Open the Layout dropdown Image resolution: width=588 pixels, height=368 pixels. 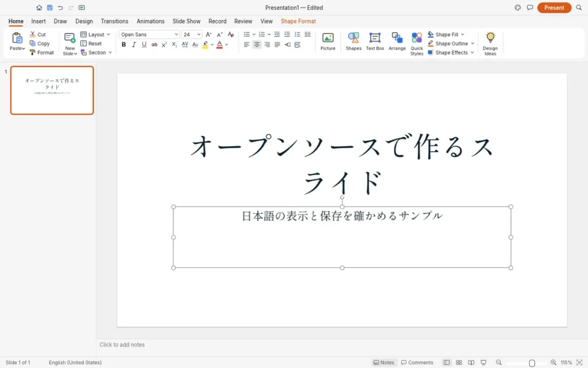tap(95, 34)
